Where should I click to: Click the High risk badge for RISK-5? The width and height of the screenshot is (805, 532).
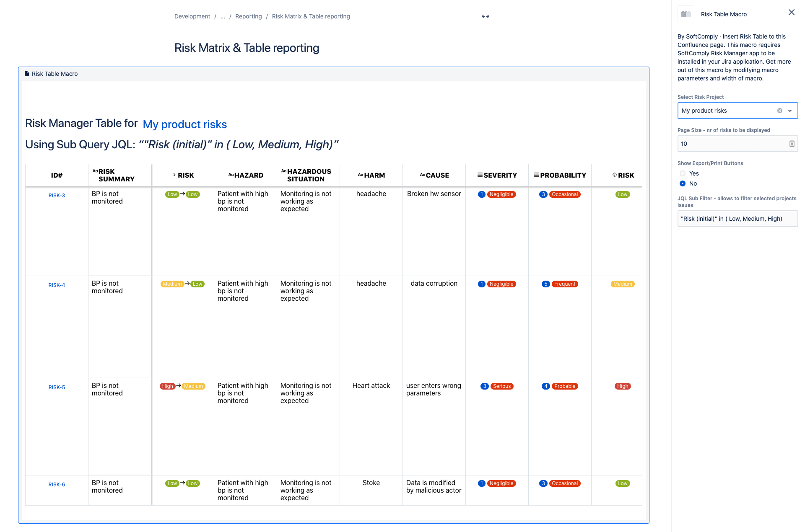pos(623,386)
